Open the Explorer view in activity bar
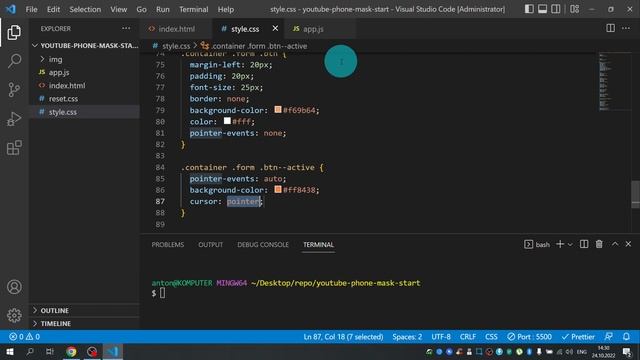 (x=14, y=32)
